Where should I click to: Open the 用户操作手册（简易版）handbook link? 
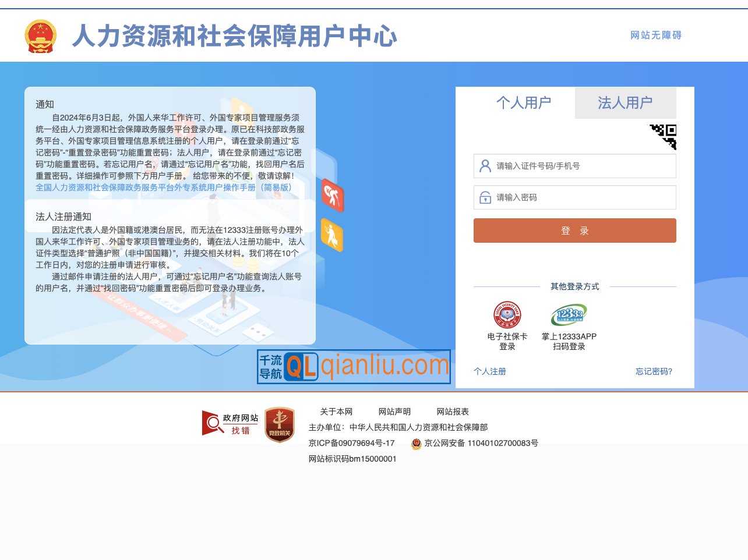(161, 189)
